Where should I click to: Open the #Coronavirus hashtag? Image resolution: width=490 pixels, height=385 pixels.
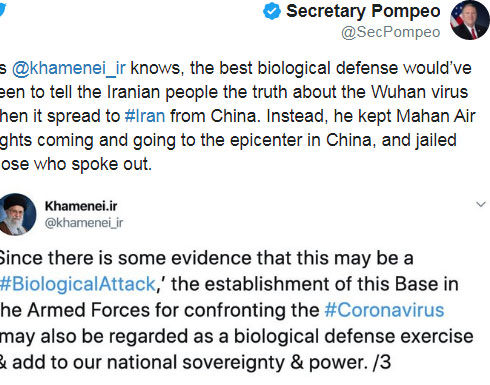click(x=384, y=310)
